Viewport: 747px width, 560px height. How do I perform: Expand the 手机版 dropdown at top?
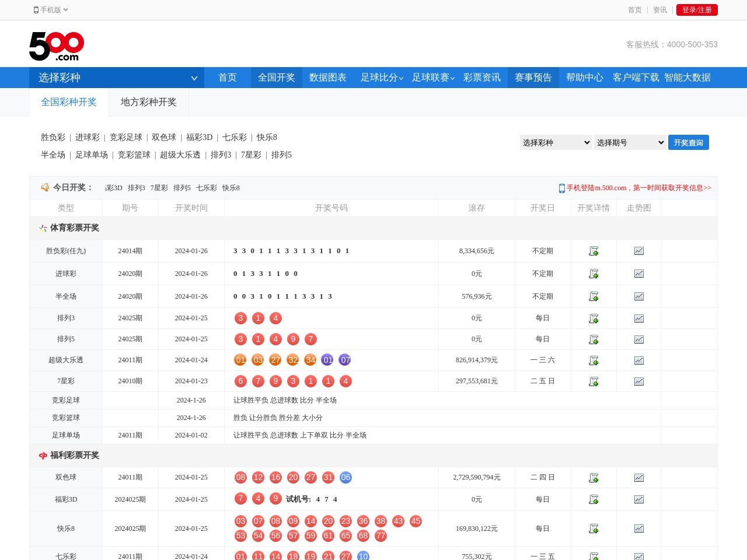coord(51,10)
